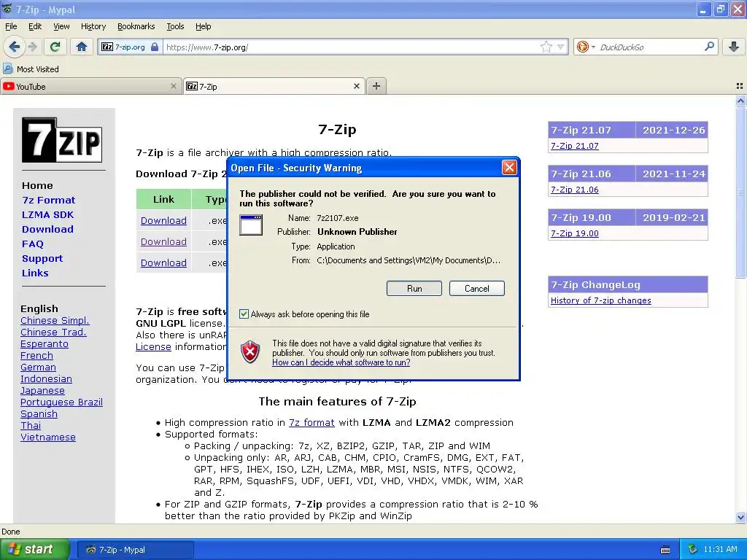This screenshot has width=747, height=560.
Task: Click the taskbar clock 11:31 AM
Action: 720,550
